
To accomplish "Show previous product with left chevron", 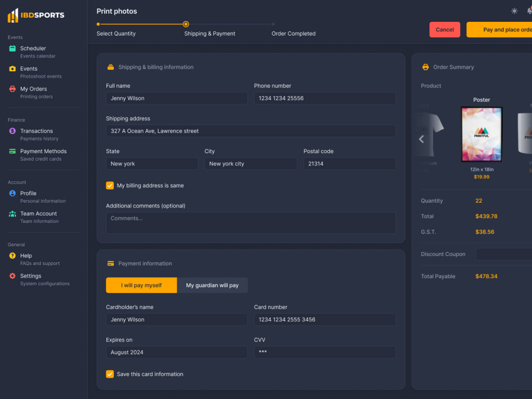I will click(421, 139).
